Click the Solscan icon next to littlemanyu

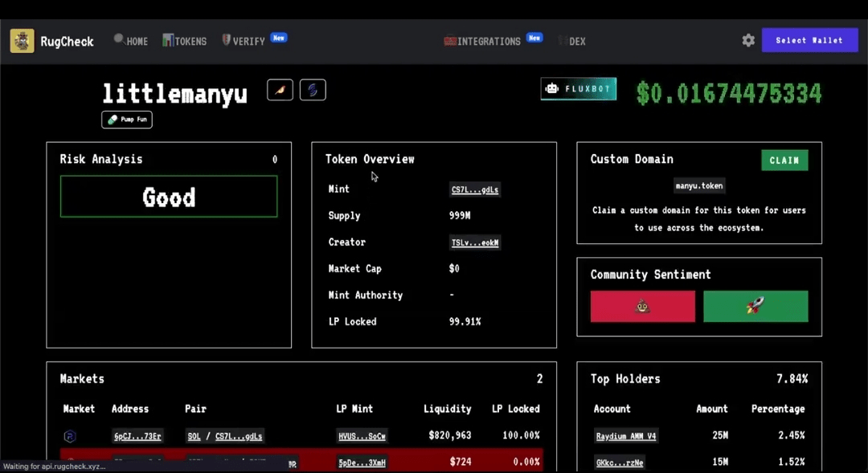coord(313,90)
